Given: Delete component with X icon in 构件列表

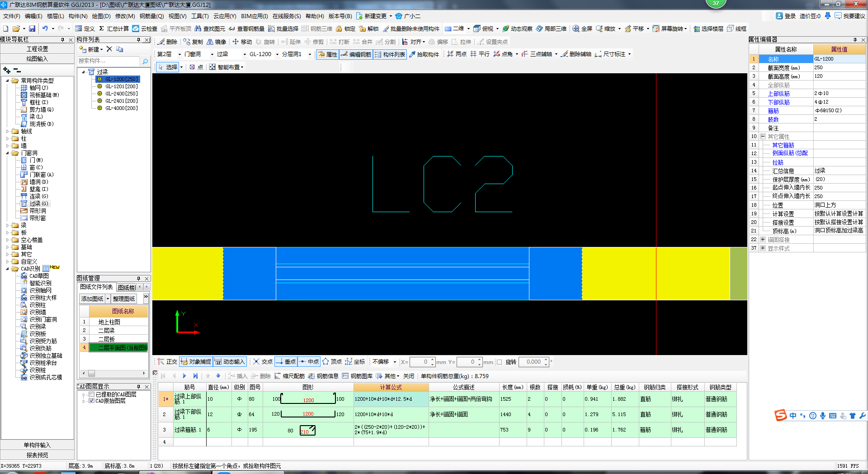Looking at the screenshot, I should [x=109, y=49].
